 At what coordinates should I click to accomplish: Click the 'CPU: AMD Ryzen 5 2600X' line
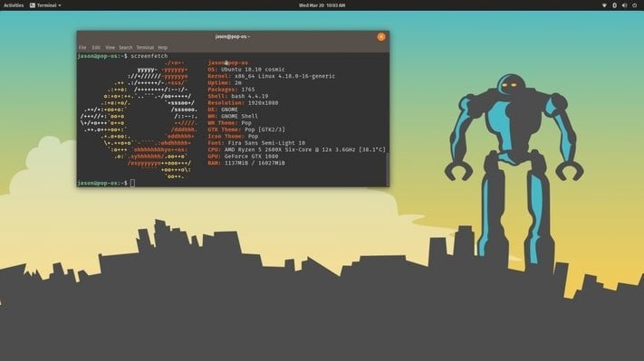point(296,149)
